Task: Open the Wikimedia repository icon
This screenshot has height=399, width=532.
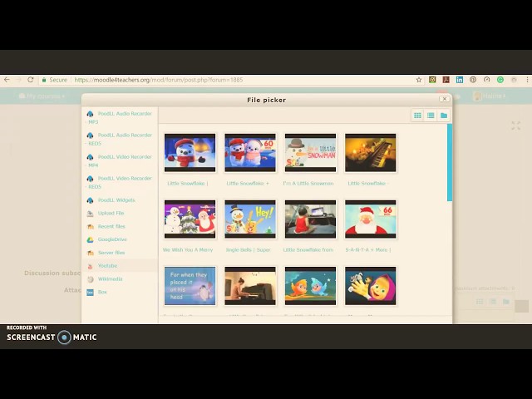Action: coord(90,279)
